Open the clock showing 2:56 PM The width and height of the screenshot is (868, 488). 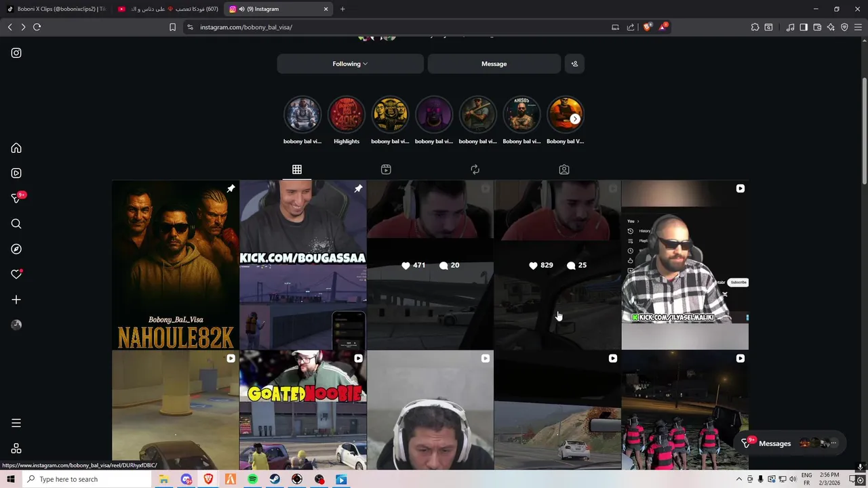click(829, 479)
